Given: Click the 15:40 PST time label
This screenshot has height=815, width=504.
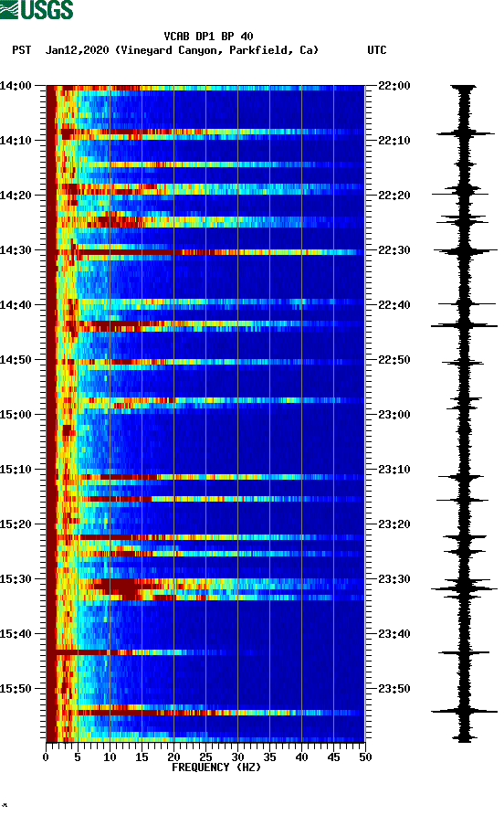Looking at the screenshot, I should (16, 634).
